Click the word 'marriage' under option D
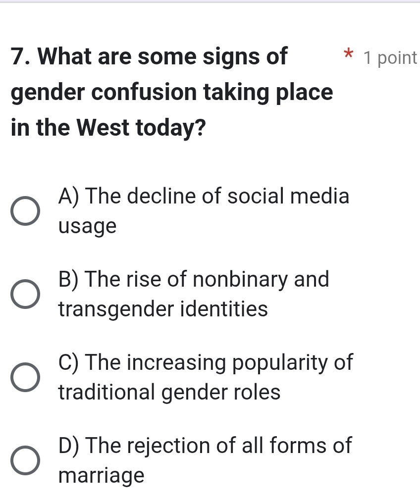This screenshot has height=504, width=420. [101, 476]
